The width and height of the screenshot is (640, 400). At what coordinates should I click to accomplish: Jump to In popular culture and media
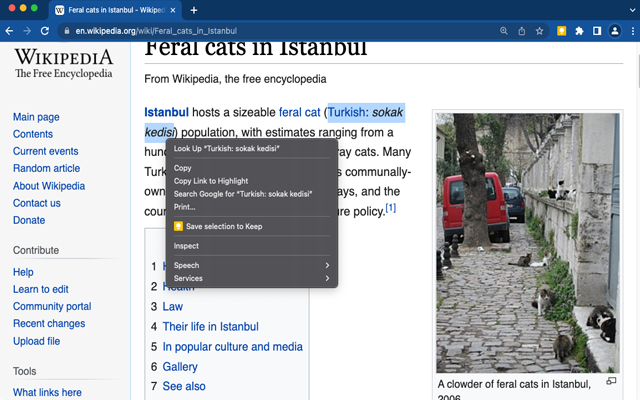(233, 347)
